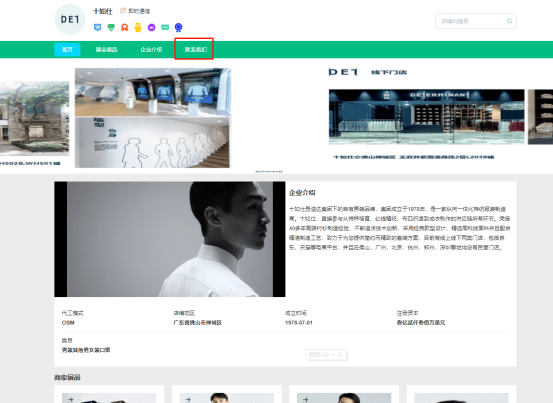This screenshot has height=403, width=553.
Task: Click the orange medal badge icon
Action: tap(124, 28)
